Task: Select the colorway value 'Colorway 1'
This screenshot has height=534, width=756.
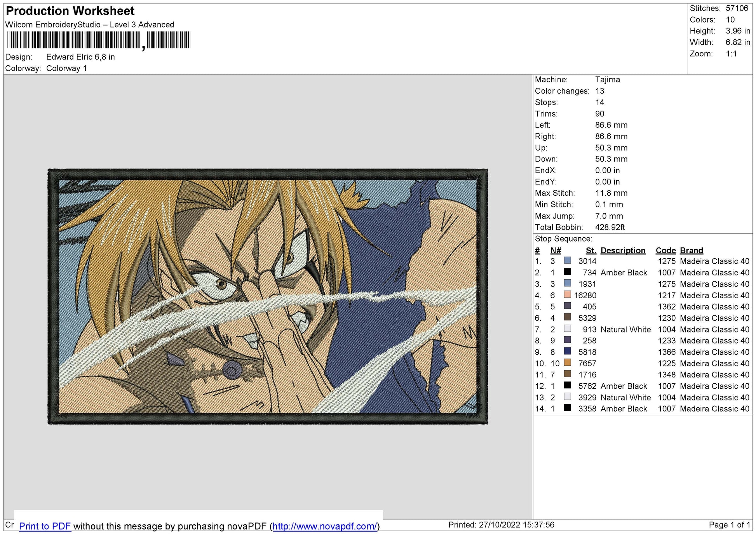Action: tap(66, 68)
